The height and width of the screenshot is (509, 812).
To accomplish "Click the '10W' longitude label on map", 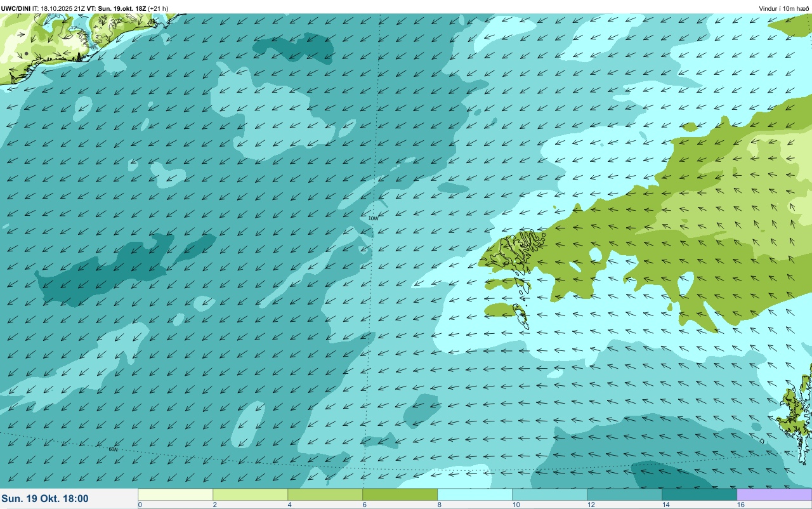I will tap(373, 218).
